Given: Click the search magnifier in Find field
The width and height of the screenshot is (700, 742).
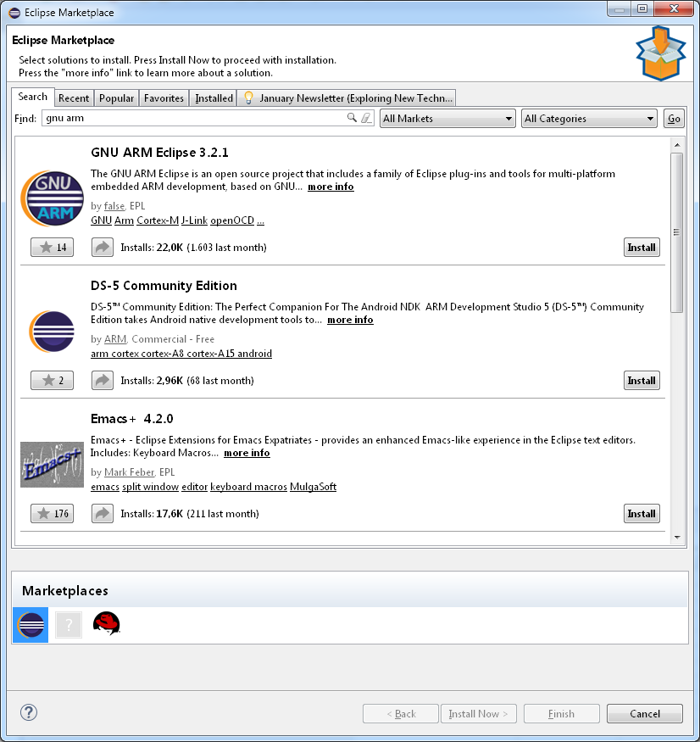Looking at the screenshot, I should point(353,119).
